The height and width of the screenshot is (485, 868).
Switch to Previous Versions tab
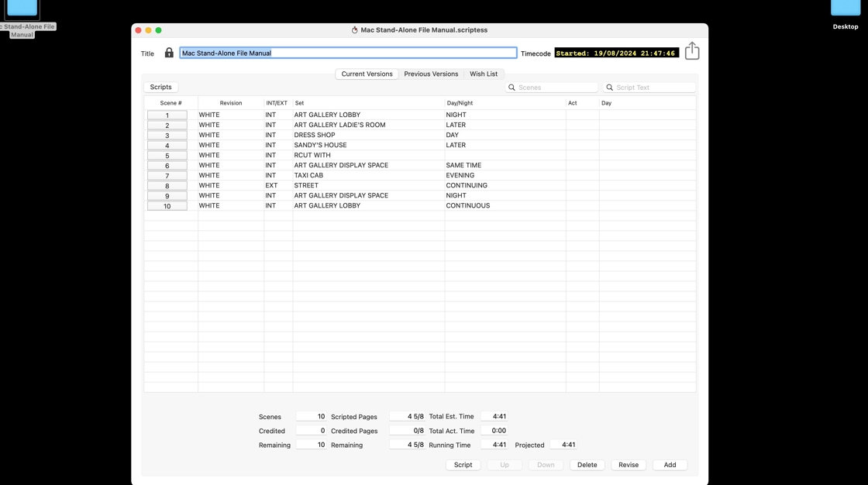pos(431,74)
